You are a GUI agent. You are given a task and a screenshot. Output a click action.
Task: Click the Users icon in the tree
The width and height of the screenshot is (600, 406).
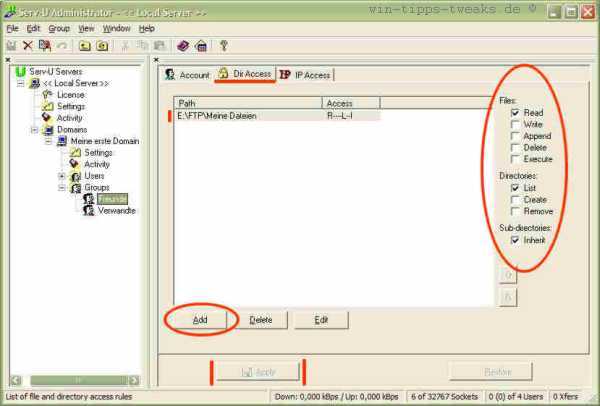click(75, 176)
